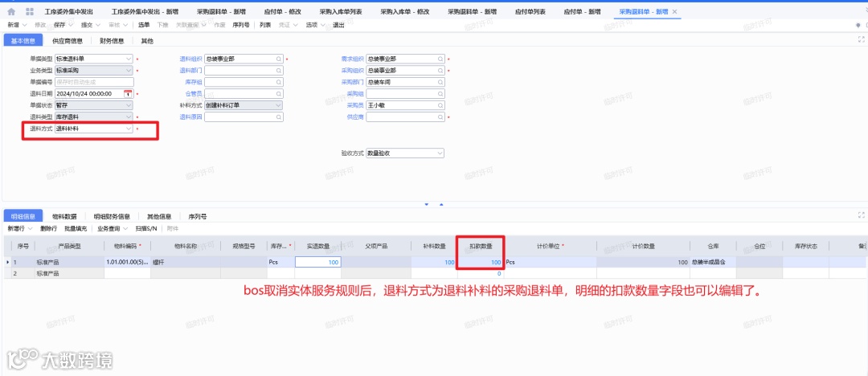Image resolution: width=868 pixels, height=376 pixels.
Task: Collapse header panel using the up splitter arrow
Action: point(441,204)
